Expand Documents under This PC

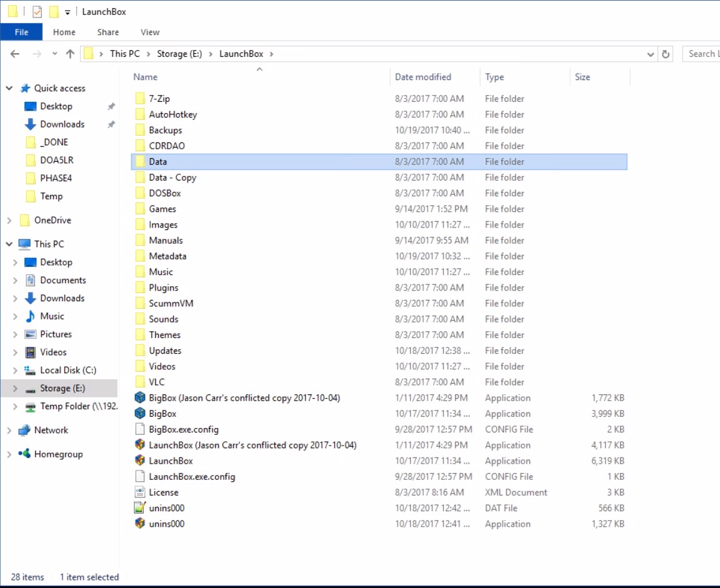15,280
